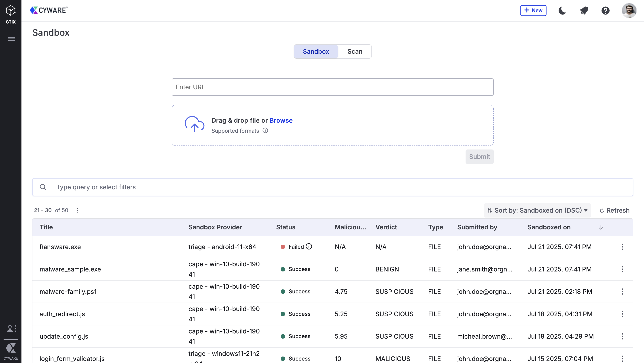Screen dimensions: 644x363
Task: Open the notifications megaphone icon
Action: point(584,11)
